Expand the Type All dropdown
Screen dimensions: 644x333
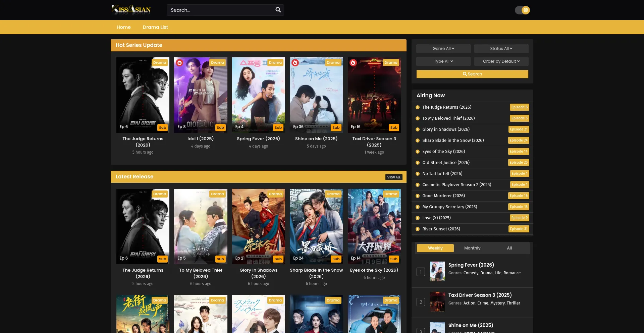tap(443, 61)
